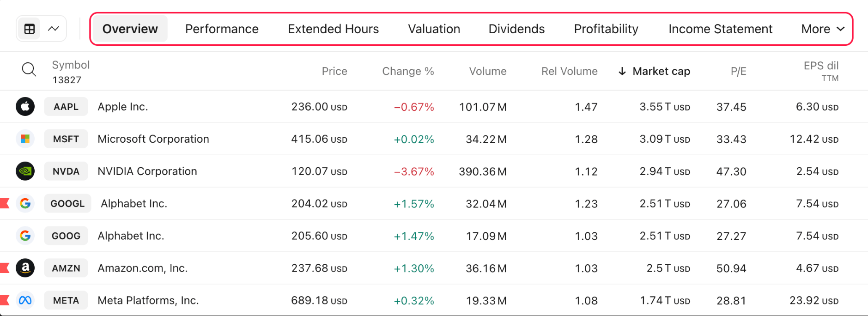This screenshot has width=868, height=316.
Task: Click NVIDIA's volume 390.36 M
Action: 483,171
